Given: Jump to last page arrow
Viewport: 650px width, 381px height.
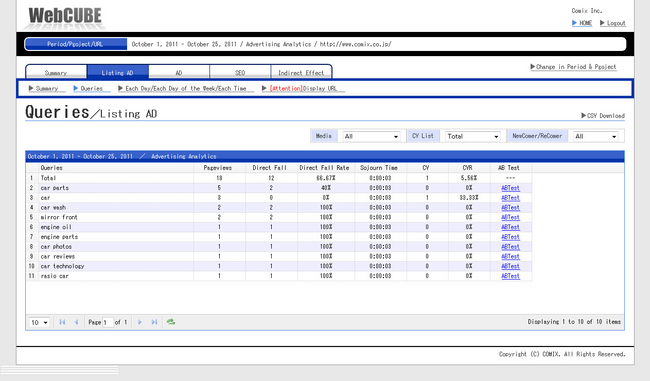Looking at the screenshot, I should pyautogui.click(x=154, y=322).
